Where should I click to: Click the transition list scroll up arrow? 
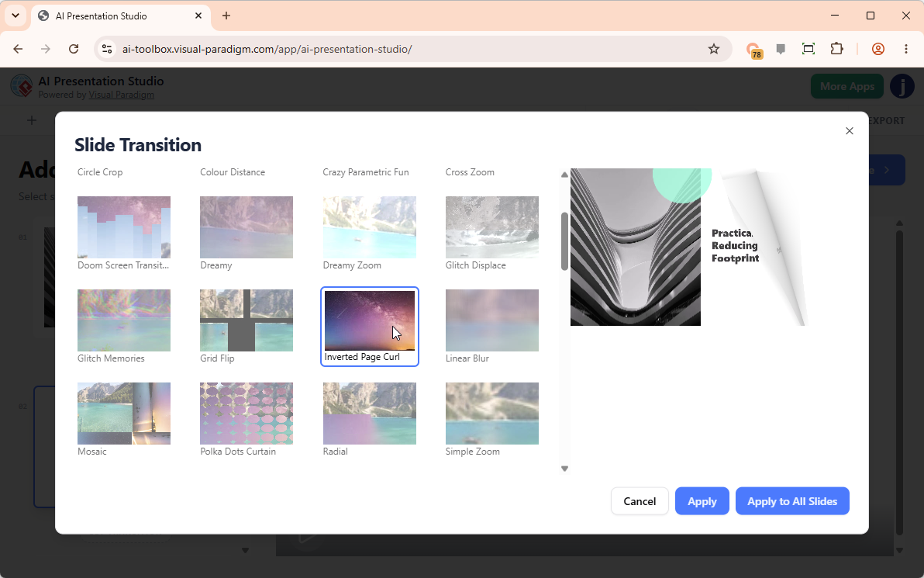point(564,175)
